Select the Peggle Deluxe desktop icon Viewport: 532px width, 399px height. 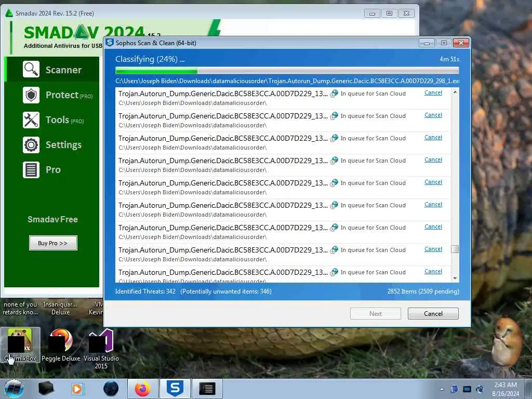[x=61, y=345]
